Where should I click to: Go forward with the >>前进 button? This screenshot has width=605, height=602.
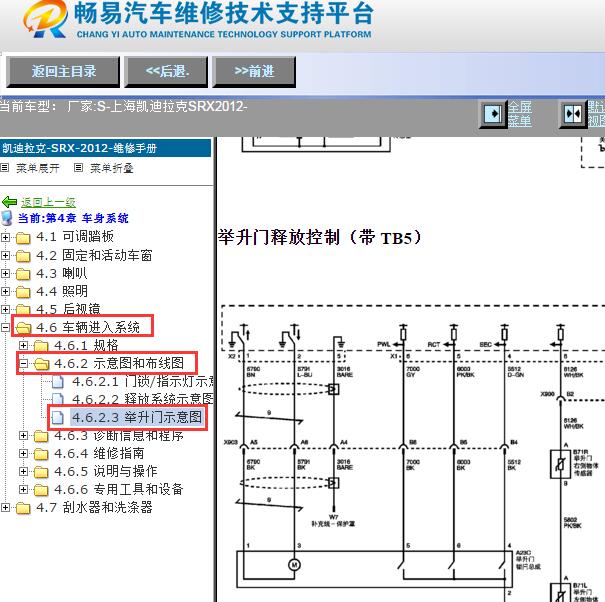click(x=254, y=71)
